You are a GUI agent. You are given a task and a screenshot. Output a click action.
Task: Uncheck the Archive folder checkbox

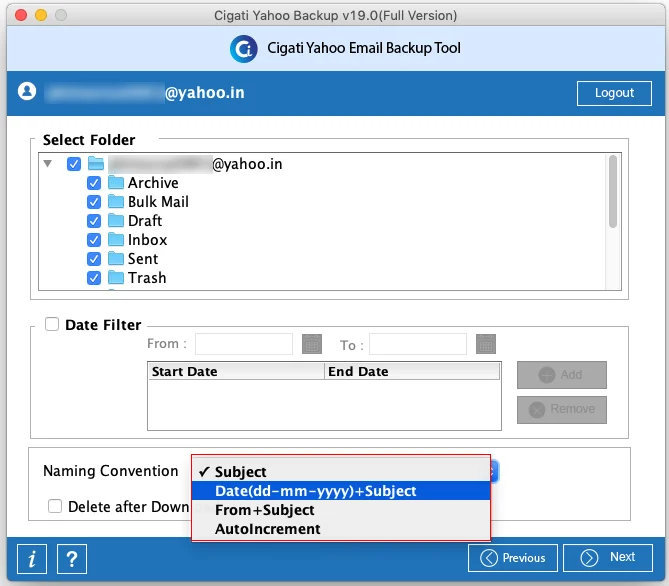[94, 183]
